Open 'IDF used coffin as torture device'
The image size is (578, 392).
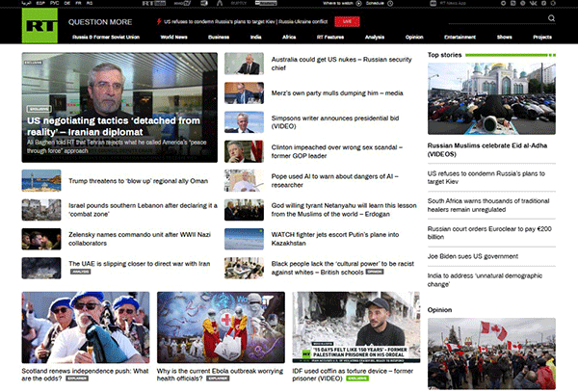353,375
